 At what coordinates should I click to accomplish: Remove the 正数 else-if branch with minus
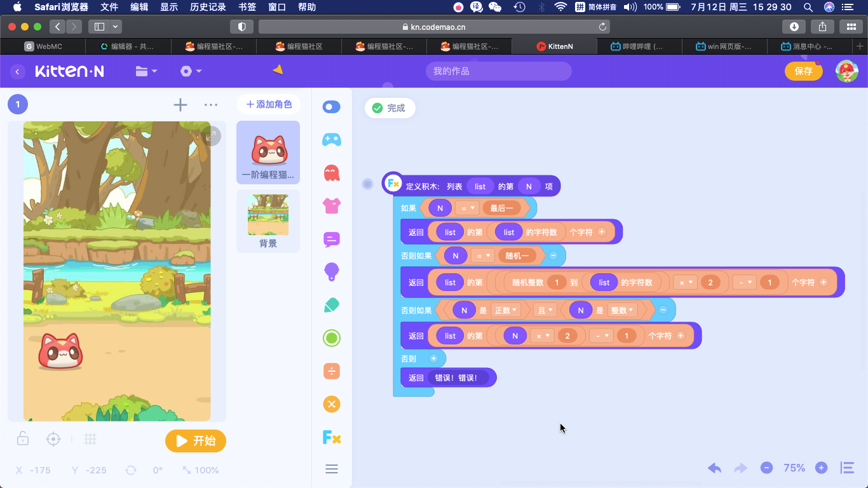pyautogui.click(x=663, y=310)
